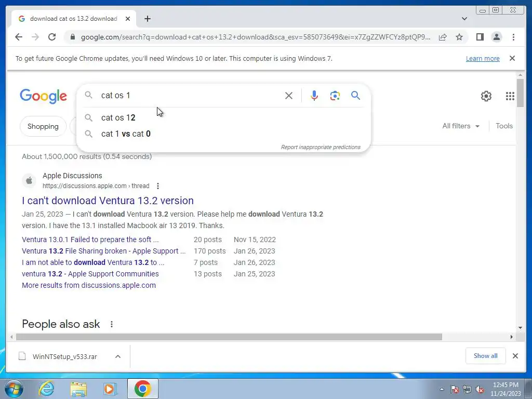532x399 pixels.
Task: Click Report inappropriate predictions
Action: (321, 147)
